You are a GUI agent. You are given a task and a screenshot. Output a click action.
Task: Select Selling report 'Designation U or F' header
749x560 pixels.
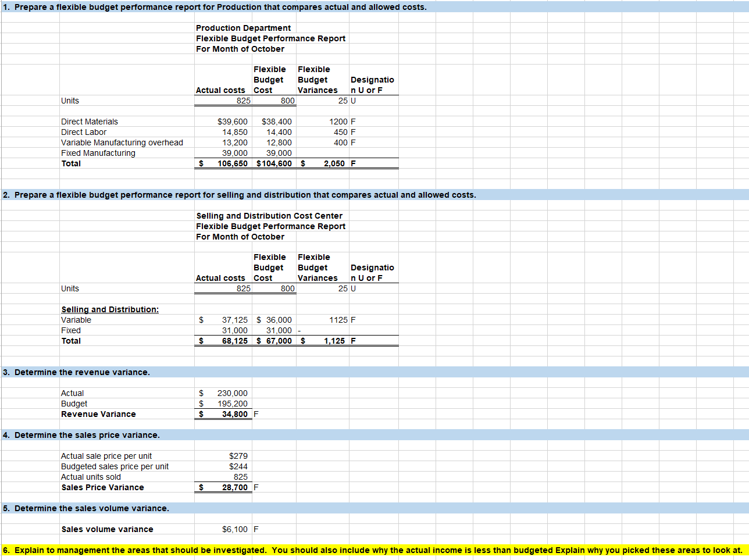(372, 273)
